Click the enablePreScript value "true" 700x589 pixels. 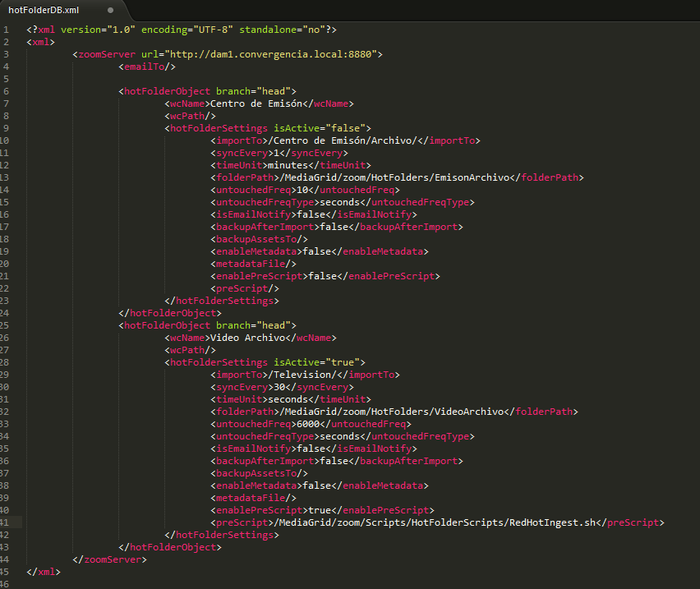point(320,510)
